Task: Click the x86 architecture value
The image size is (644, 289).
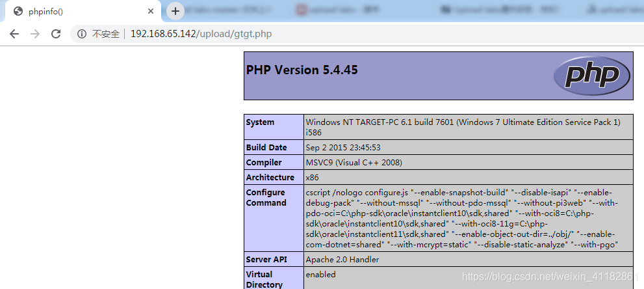Action: coord(312,178)
